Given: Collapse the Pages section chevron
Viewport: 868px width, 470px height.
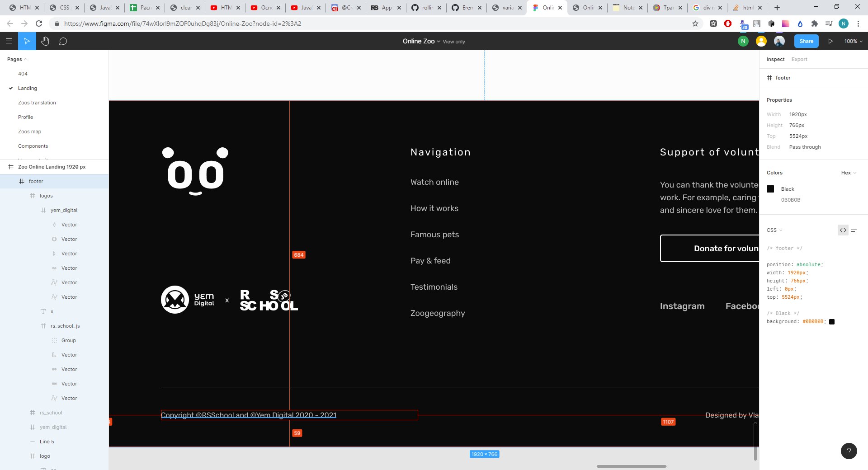Looking at the screenshot, I should [26, 59].
